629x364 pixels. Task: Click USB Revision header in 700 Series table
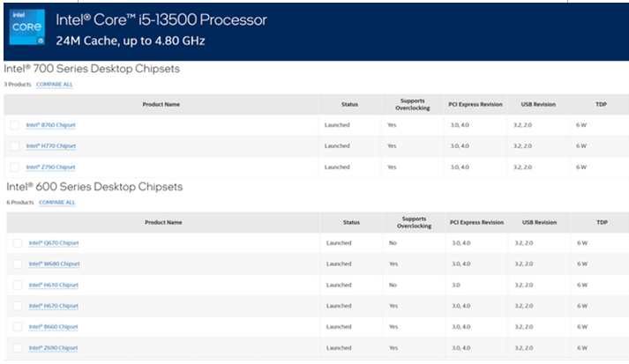538,104
